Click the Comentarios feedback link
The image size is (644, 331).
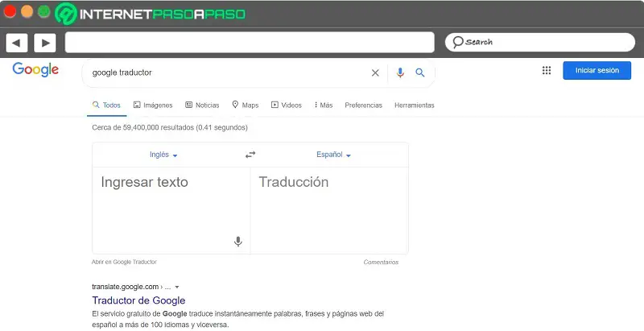click(x=381, y=262)
